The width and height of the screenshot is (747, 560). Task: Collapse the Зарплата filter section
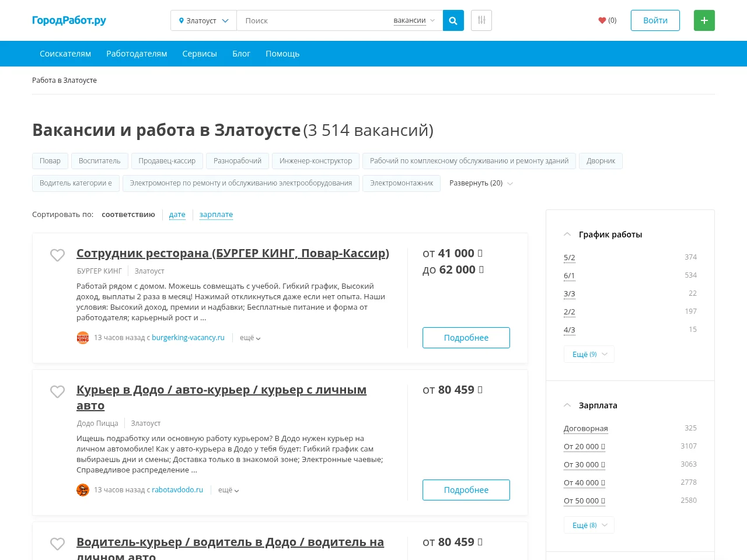pyautogui.click(x=591, y=405)
